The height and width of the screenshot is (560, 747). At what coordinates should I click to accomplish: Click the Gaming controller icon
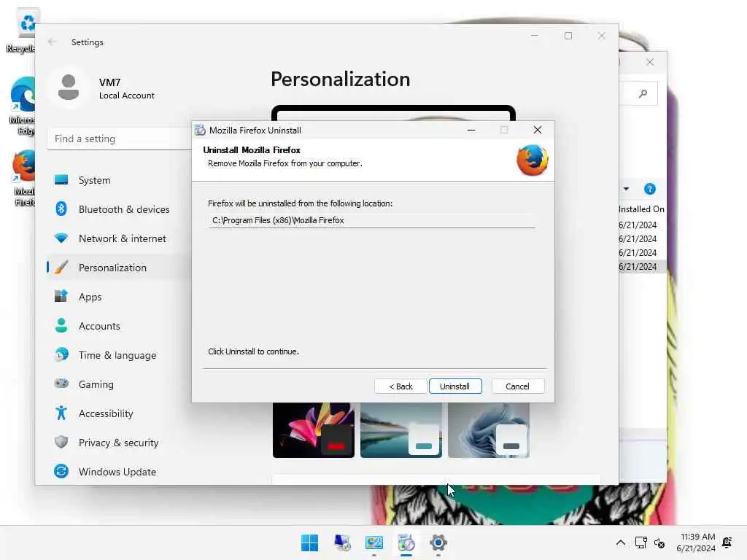tap(61, 383)
